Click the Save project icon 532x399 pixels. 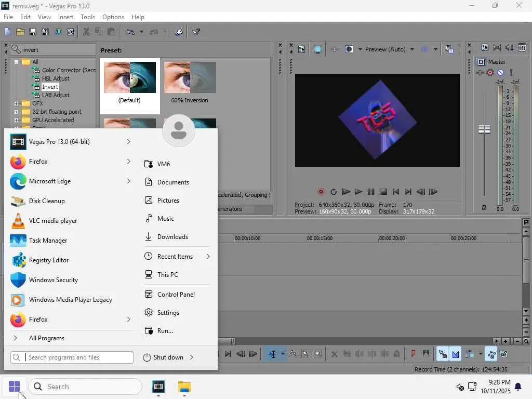[33, 32]
